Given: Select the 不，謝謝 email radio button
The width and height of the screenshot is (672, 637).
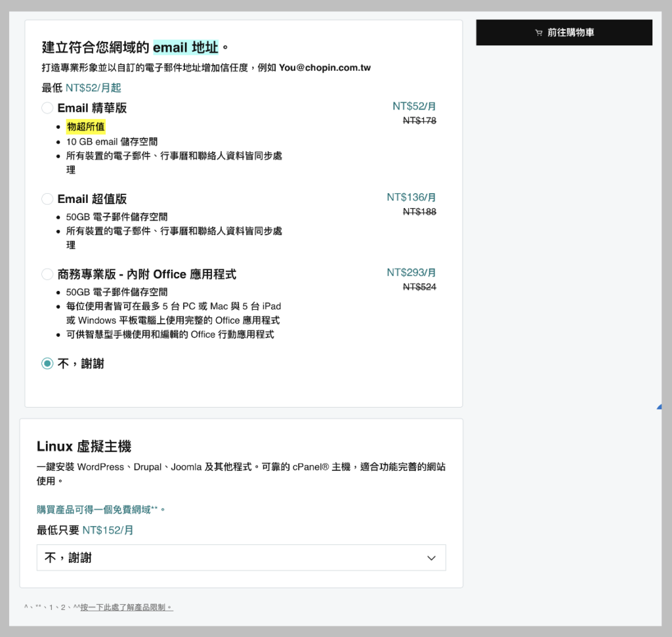Looking at the screenshot, I should 47,364.
